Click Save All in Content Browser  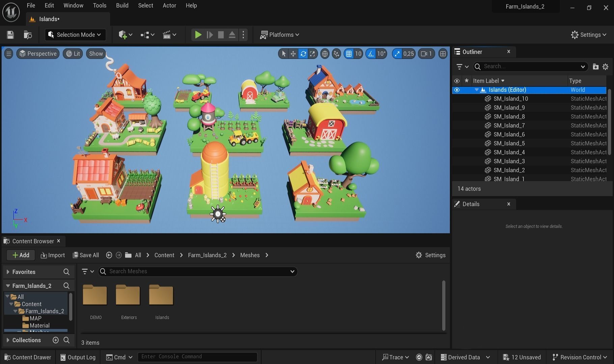(86, 255)
